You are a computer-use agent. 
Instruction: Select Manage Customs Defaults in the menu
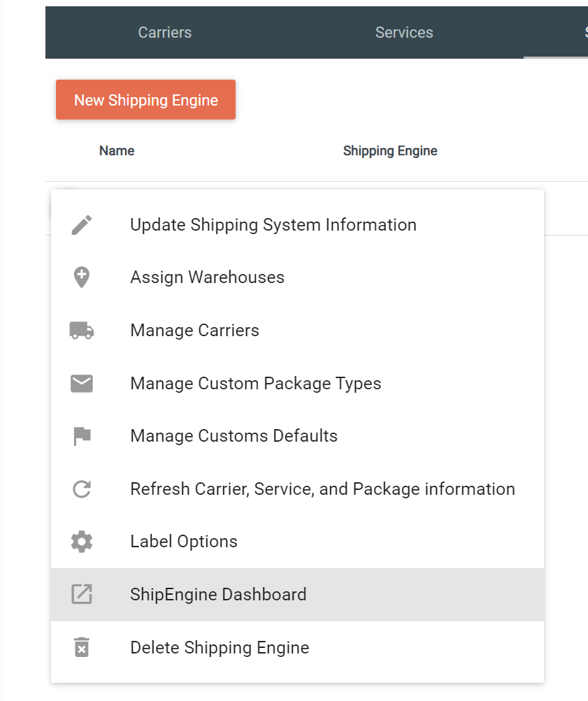tap(234, 435)
